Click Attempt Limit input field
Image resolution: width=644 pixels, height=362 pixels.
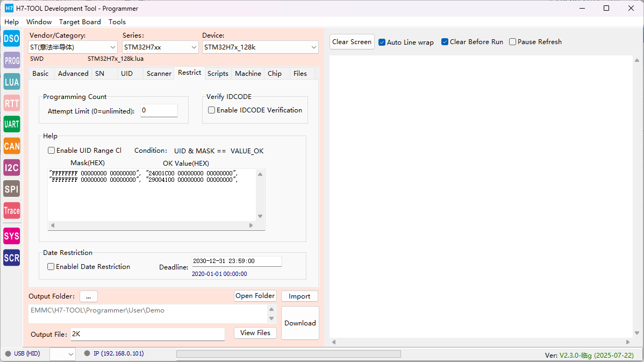click(159, 110)
